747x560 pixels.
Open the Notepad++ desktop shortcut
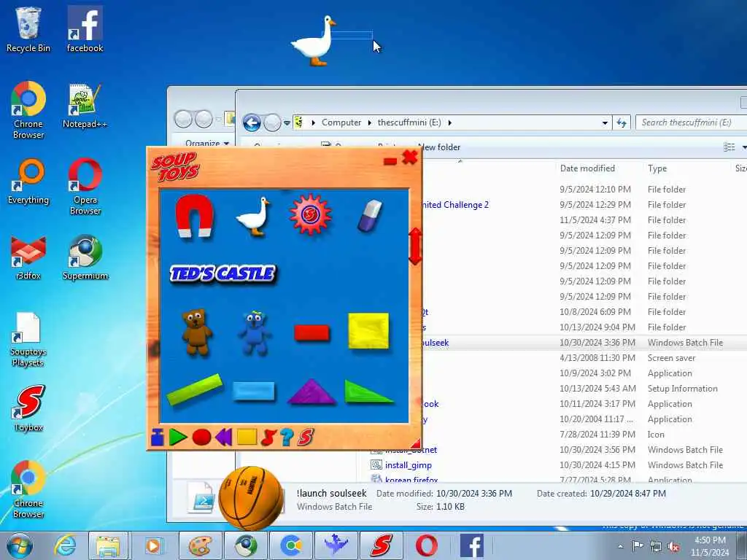[x=85, y=106]
